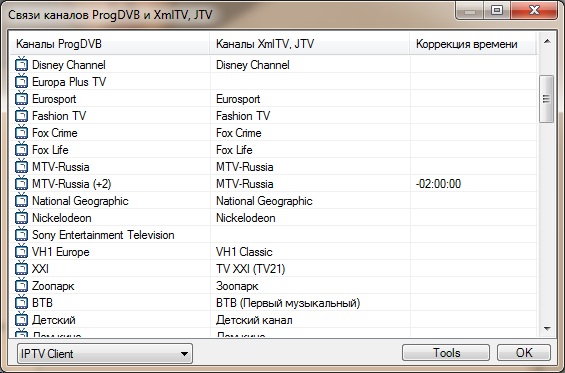Click the TV icon beside National Geographic
The image size is (565, 373).
coord(21,200)
